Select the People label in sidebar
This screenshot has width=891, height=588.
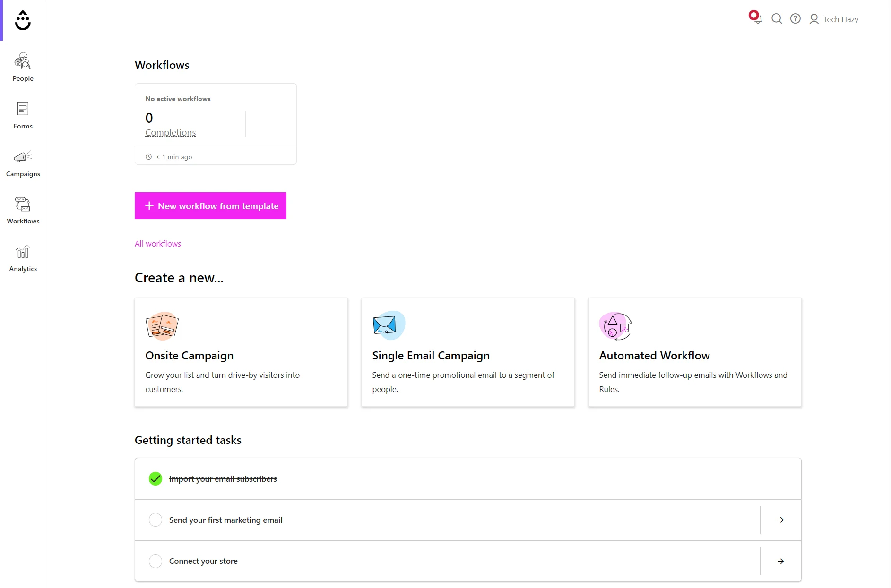(x=23, y=78)
